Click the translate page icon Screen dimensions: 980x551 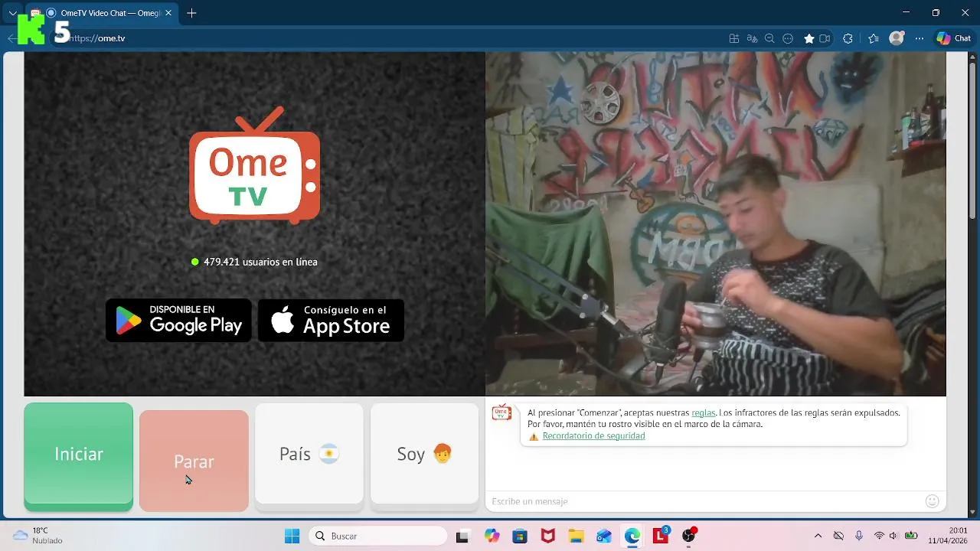(x=752, y=38)
